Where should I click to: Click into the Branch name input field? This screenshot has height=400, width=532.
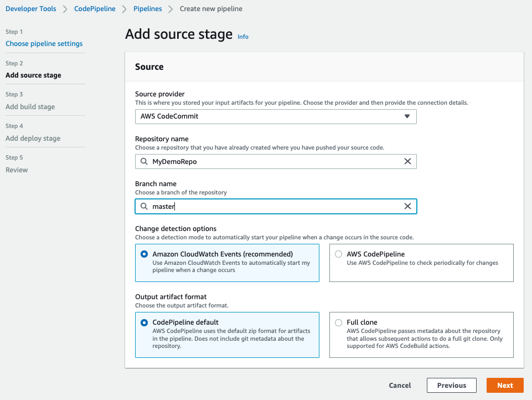click(275, 207)
